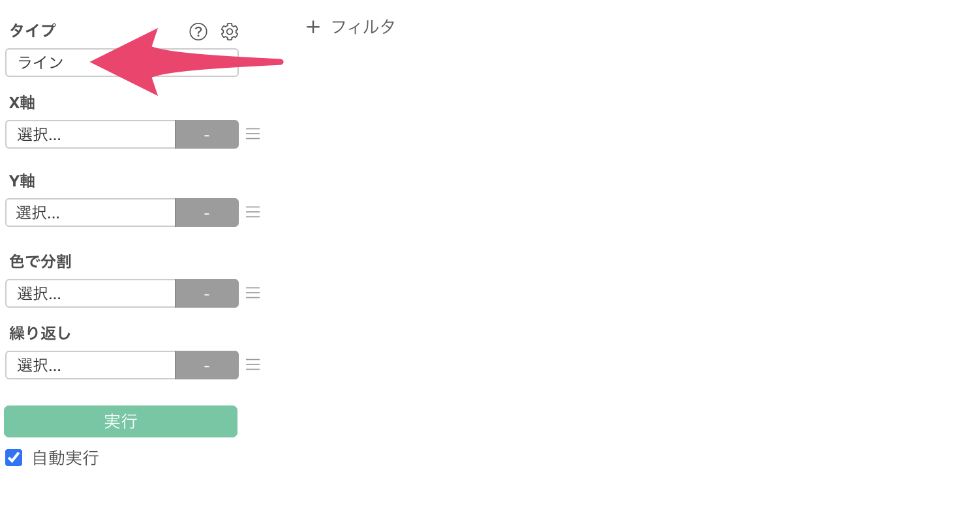Screen dimensions: 980x515
Task: Toggle the 自動実行 checkbox
Action: (x=14, y=458)
